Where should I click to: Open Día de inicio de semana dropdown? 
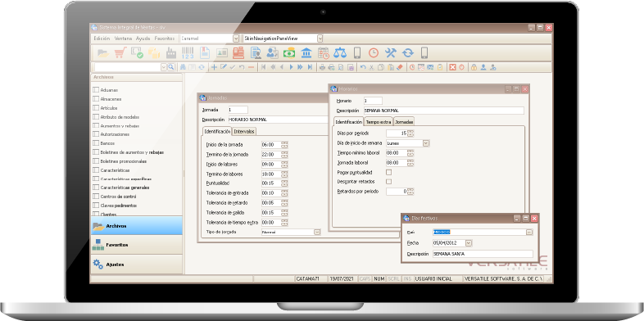point(426,143)
